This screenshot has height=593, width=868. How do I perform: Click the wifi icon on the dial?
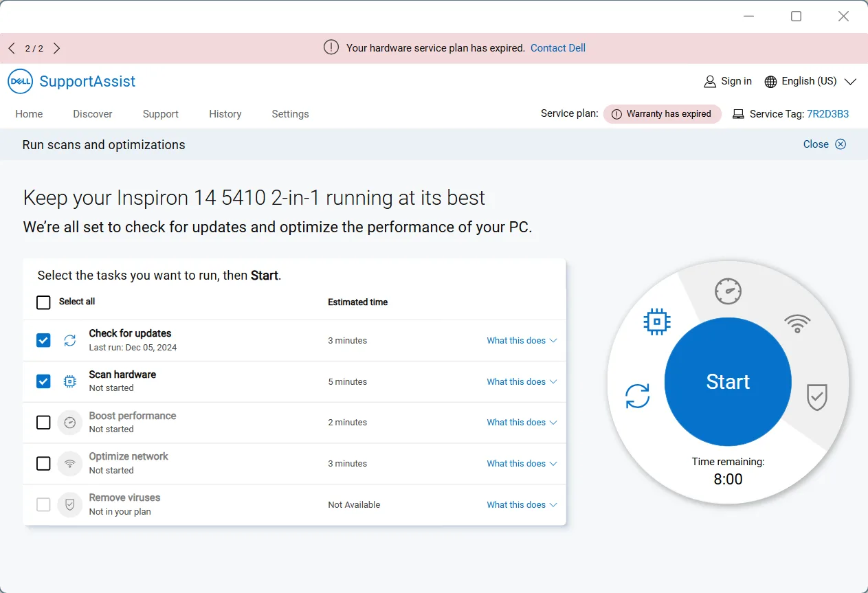tap(797, 322)
